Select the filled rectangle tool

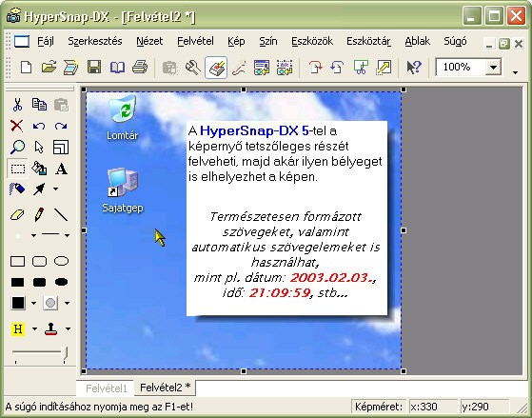pos(18,282)
